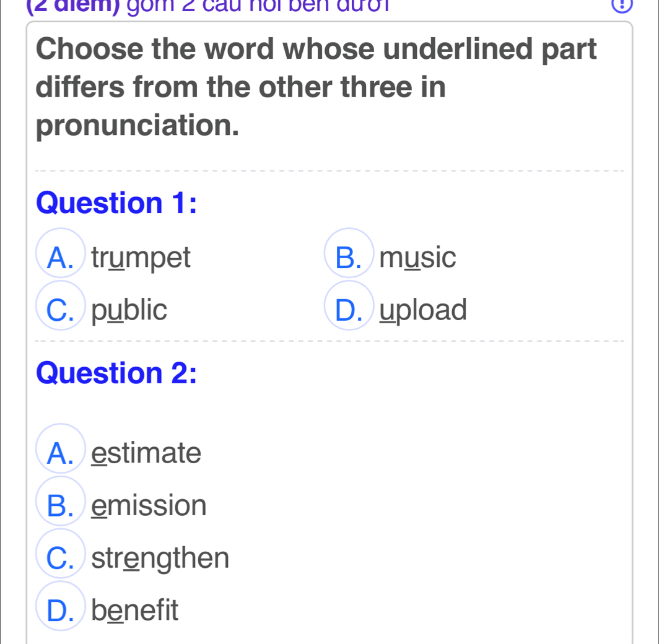Select radio circle A beside estimate

point(60,453)
